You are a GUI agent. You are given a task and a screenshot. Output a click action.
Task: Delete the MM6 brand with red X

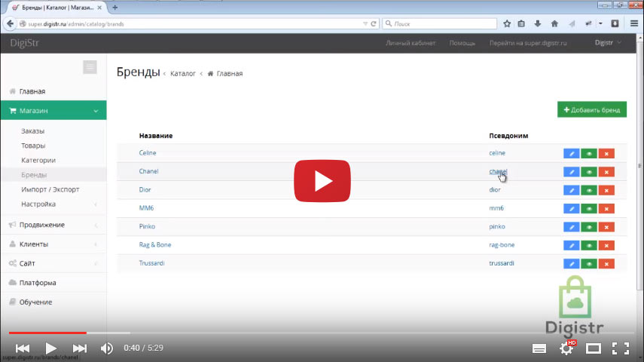[606, 209]
